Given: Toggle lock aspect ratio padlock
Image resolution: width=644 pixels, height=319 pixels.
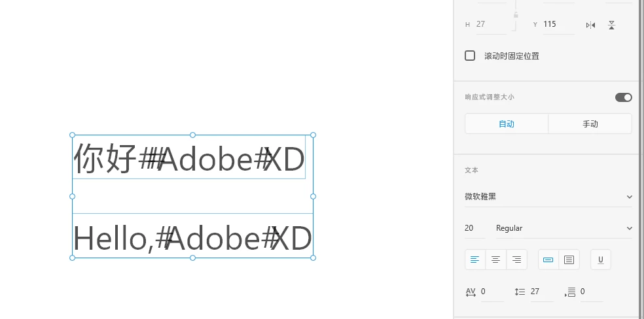Looking at the screenshot, I should click(x=516, y=15).
